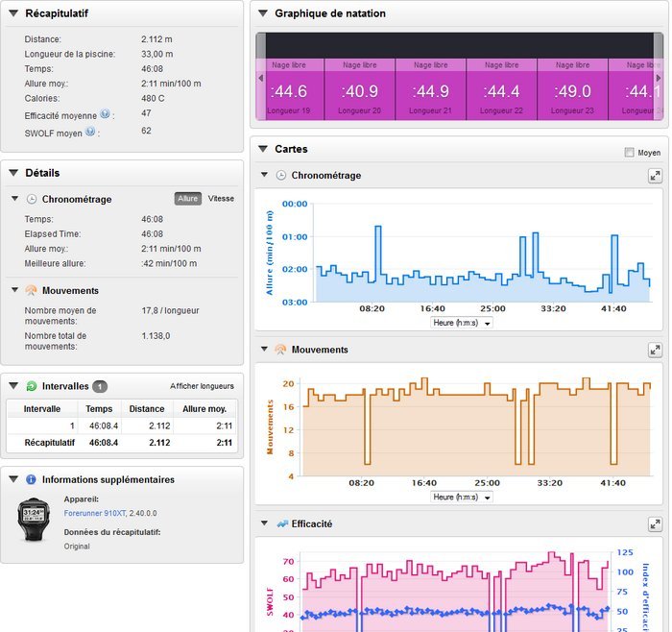
Task: Collapse the Mouvements details section
Action: pyautogui.click(x=15, y=290)
